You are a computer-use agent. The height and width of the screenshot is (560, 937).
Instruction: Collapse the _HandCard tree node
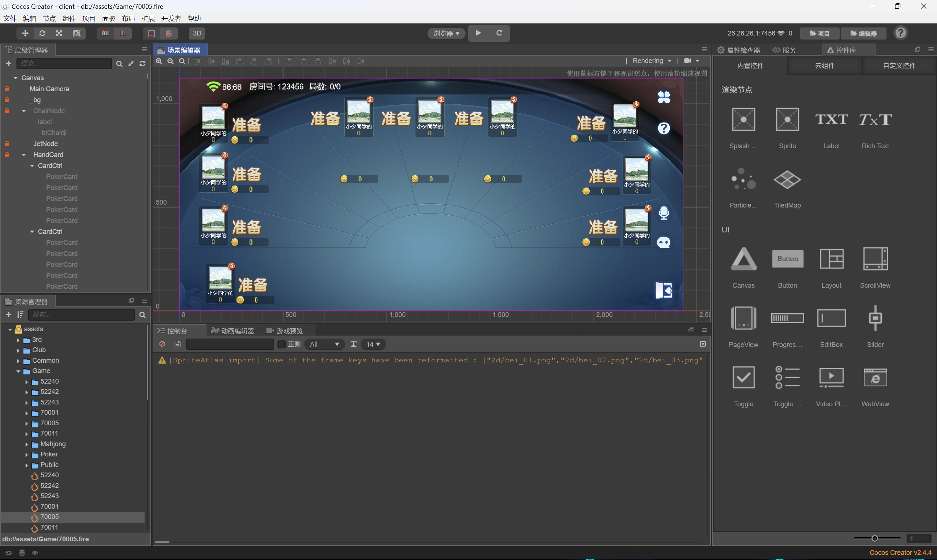(24, 155)
